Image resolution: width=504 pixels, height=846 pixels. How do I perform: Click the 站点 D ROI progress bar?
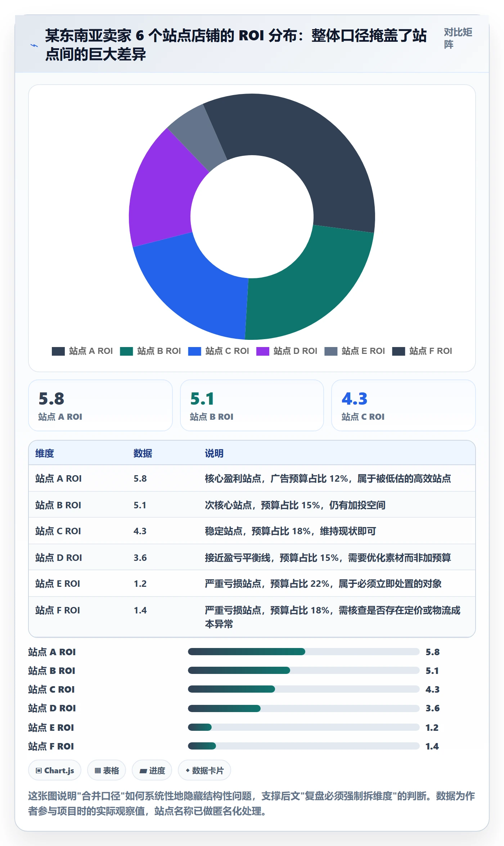(x=304, y=708)
